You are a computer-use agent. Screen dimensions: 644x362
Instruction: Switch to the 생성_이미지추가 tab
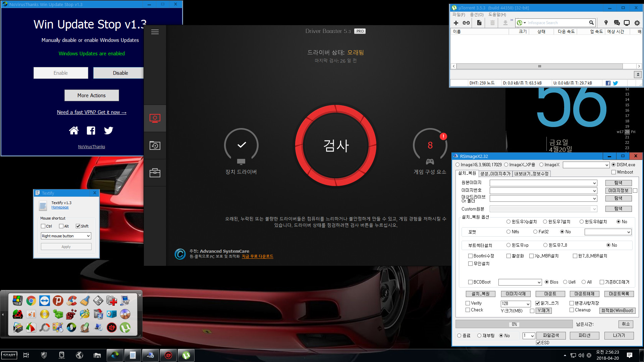(495, 174)
